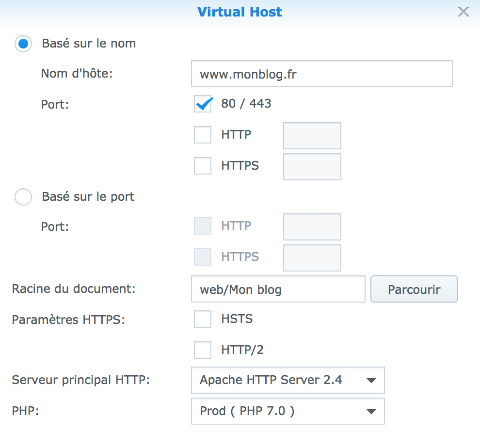Click the "Racine du document" path field
The width and height of the screenshot is (480, 448).
278,289
